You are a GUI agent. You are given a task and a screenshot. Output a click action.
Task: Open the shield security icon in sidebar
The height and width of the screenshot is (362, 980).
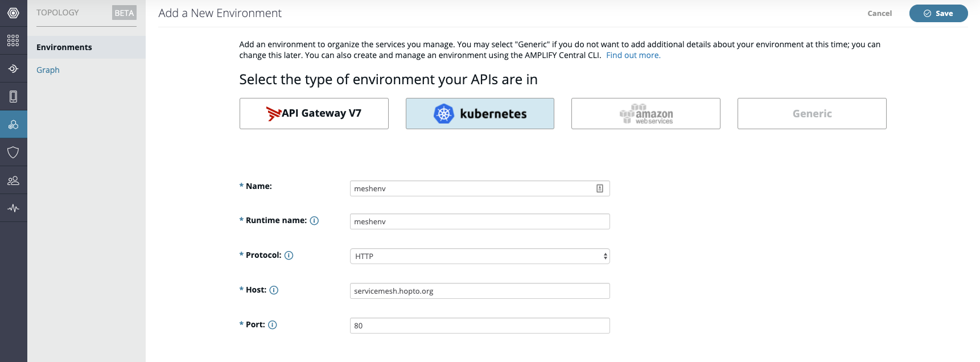(13, 152)
